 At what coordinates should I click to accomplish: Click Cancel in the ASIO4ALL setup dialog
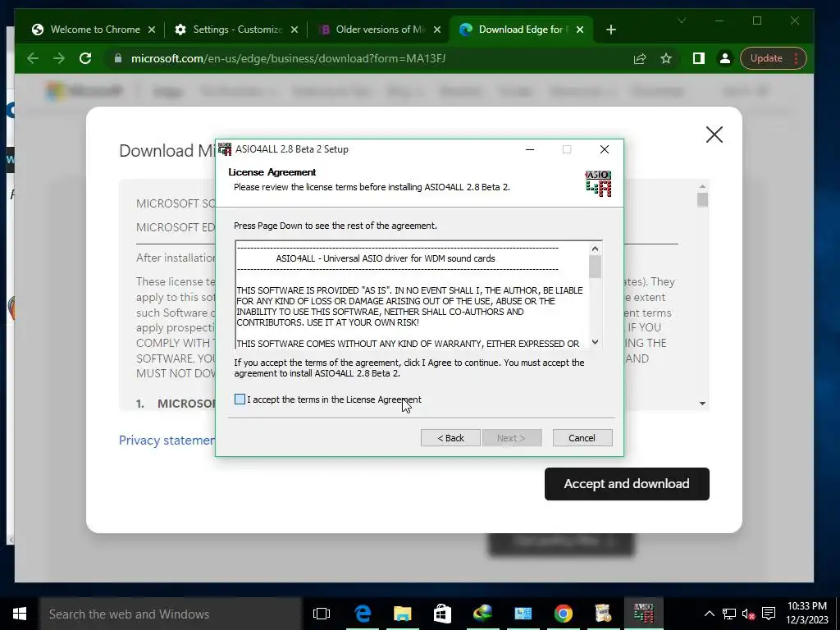(582, 438)
